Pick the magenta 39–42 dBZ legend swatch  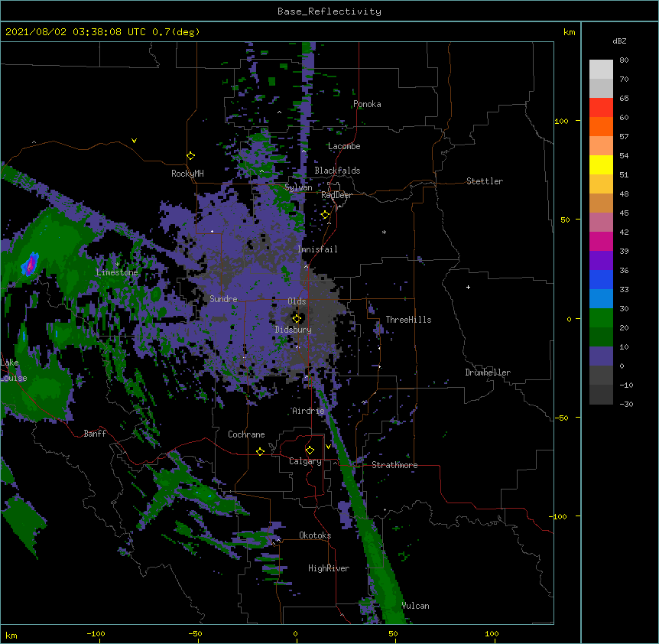(601, 241)
